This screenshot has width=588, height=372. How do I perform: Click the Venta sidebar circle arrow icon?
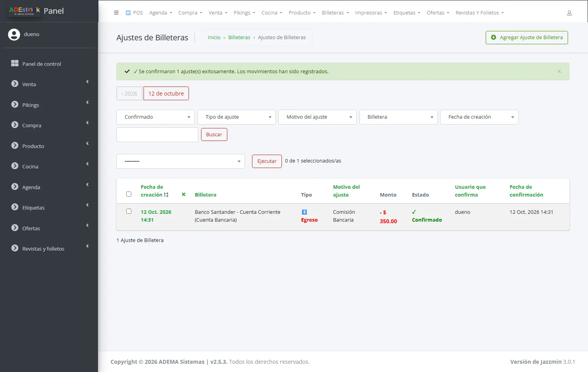tap(15, 84)
